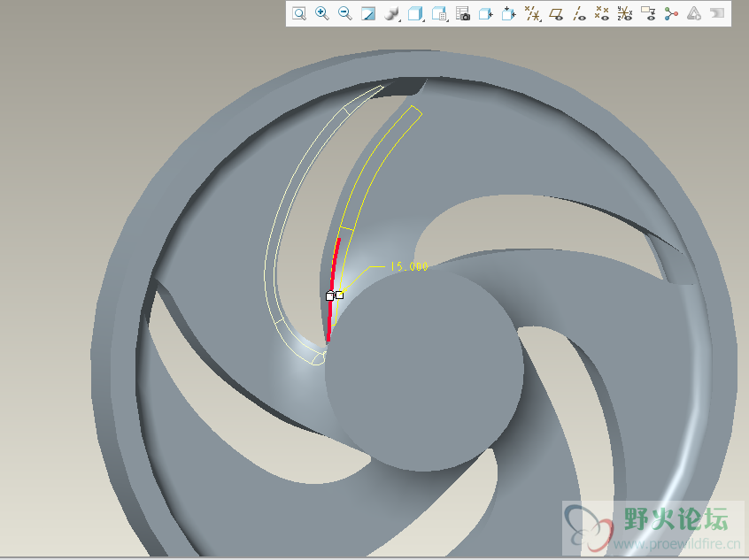The width and height of the screenshot is (749, 560).
Task: Click the table with camera icon
Action: click(462, 13)
